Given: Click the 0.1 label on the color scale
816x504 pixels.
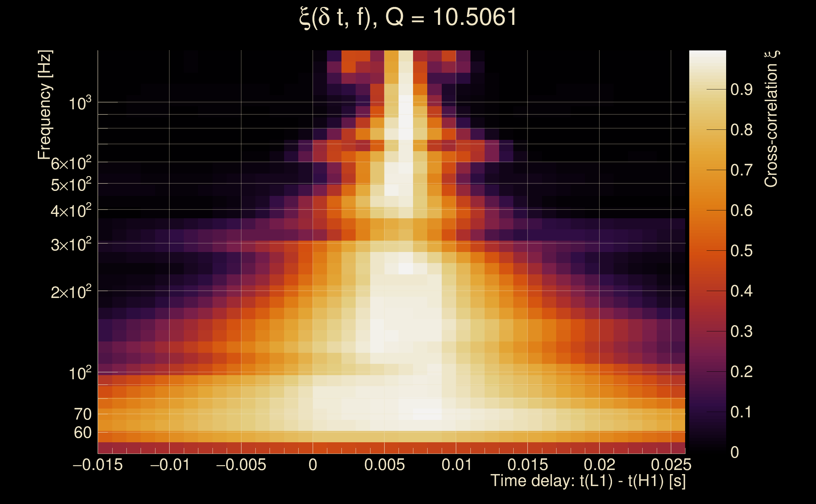Looking at the screenshot, I should 741,412.
